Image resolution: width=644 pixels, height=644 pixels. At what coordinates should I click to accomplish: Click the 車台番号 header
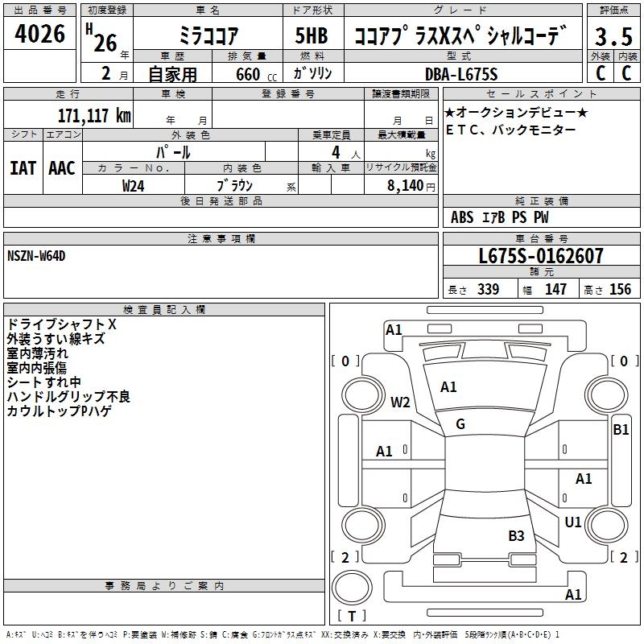tap(541, 238)
